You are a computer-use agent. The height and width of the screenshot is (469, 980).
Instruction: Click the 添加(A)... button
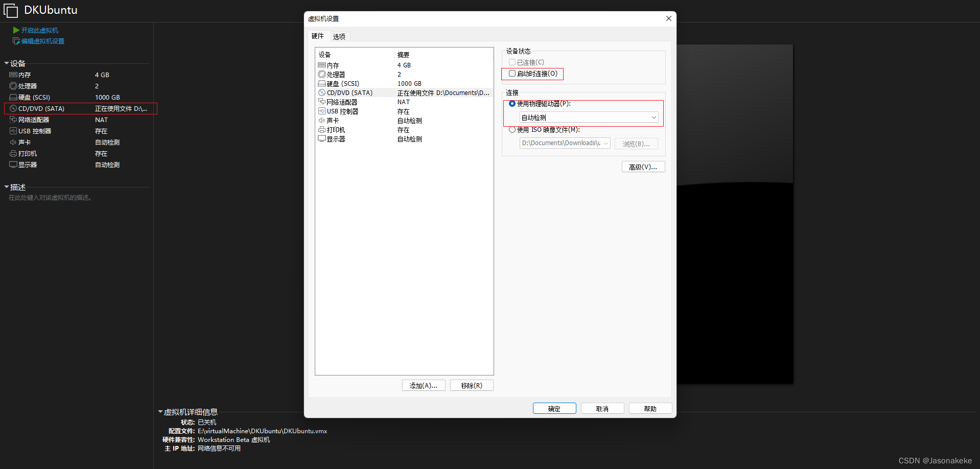424,386
